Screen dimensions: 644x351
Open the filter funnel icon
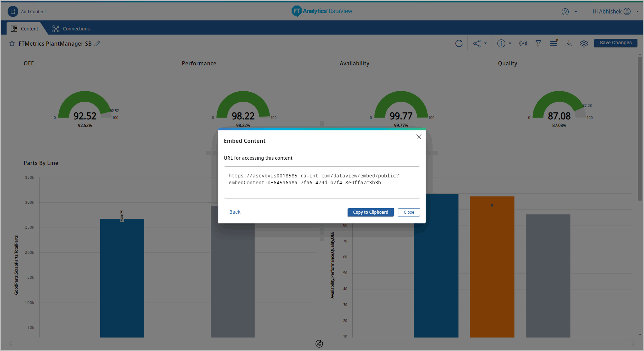point(538,43)
